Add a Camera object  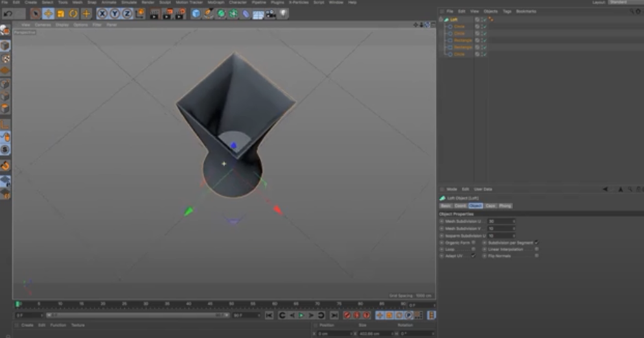(271, 14)
